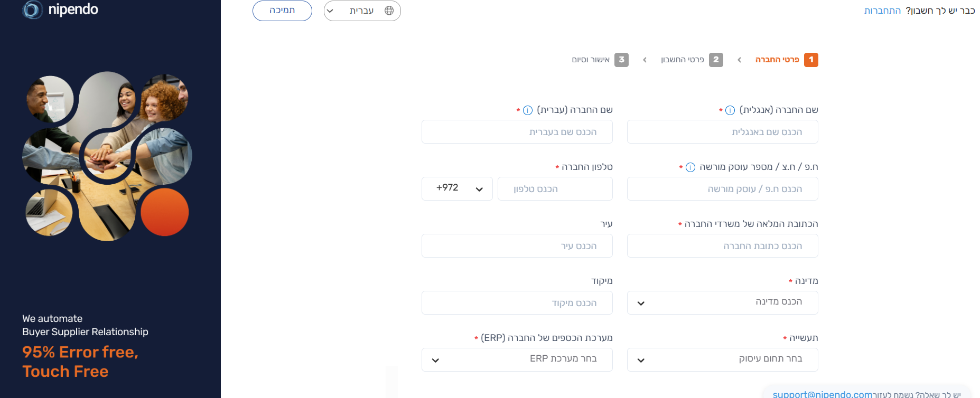Click step 3 badge אישור וסיום
Screen dimensions: 980x398
pos(621,60)
